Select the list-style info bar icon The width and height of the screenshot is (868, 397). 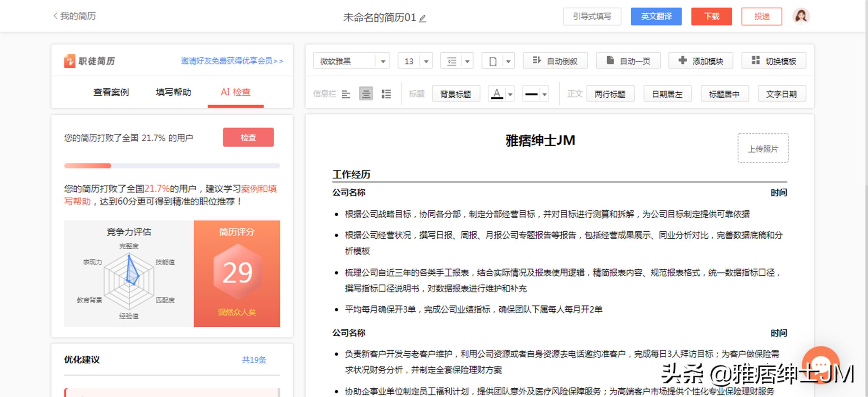pos(387,94)
